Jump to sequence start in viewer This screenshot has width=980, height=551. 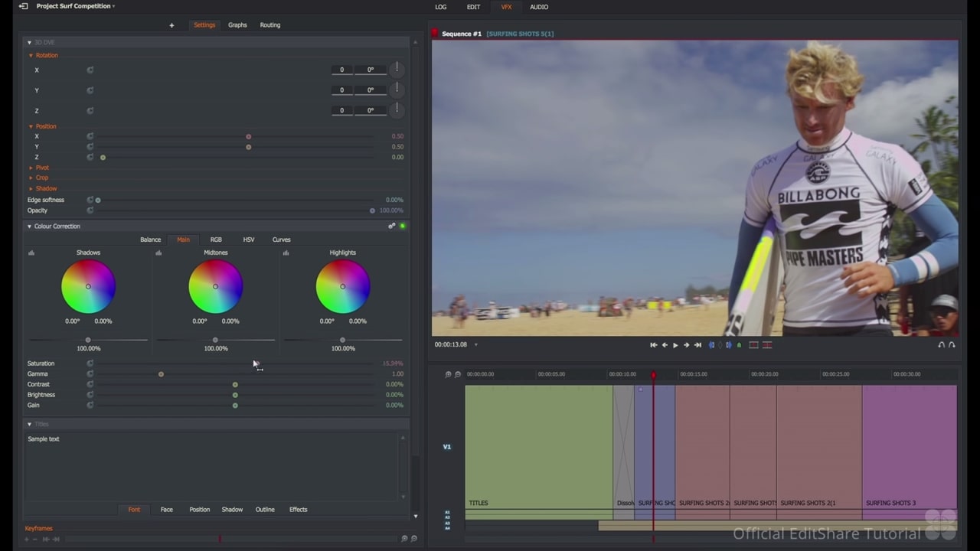pyautogui.click(x=653, y=345)
